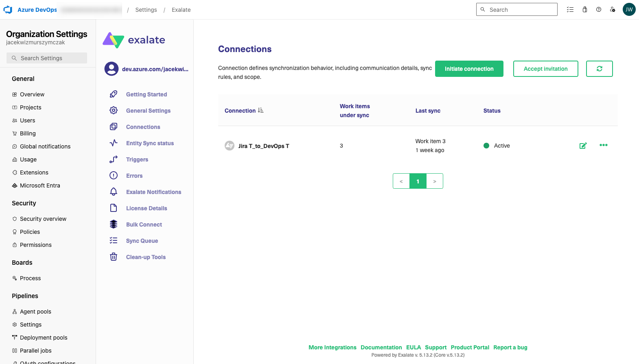Open General Settings in Exalate menu

point(148,111)
